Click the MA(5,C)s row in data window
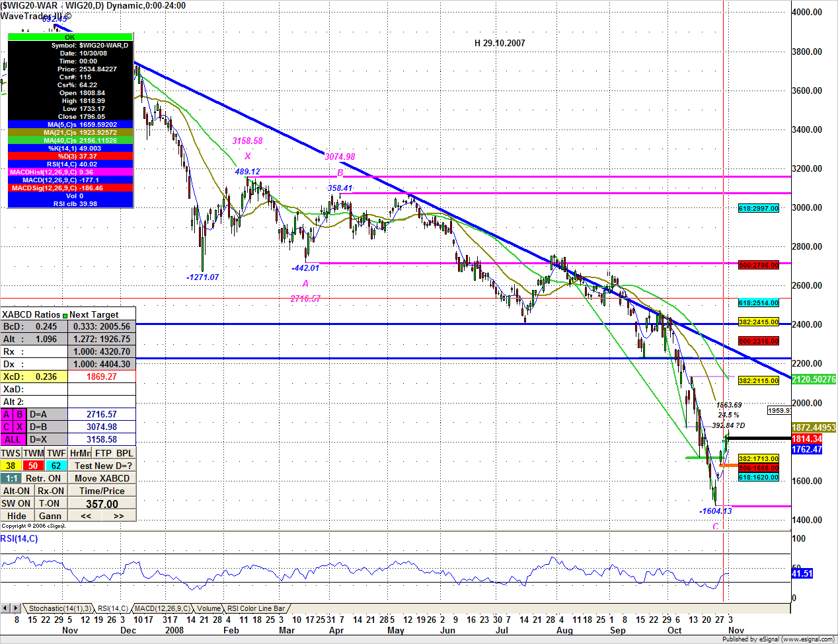 pos(71,124)
